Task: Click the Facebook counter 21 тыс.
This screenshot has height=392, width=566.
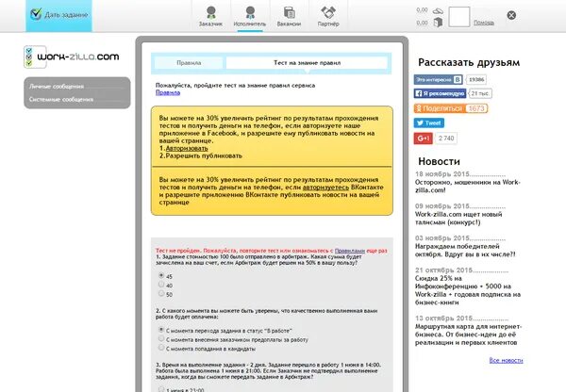Action: [x=480, y=94]
